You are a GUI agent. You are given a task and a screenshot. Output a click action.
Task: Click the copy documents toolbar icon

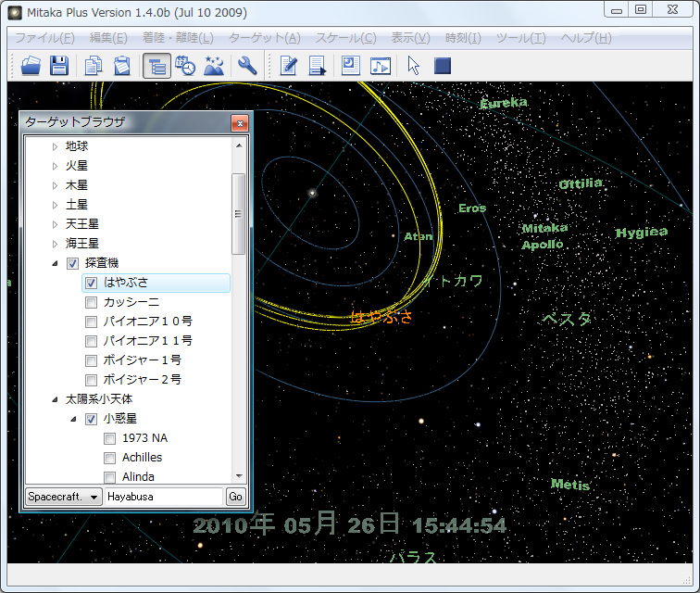point(93,66)
